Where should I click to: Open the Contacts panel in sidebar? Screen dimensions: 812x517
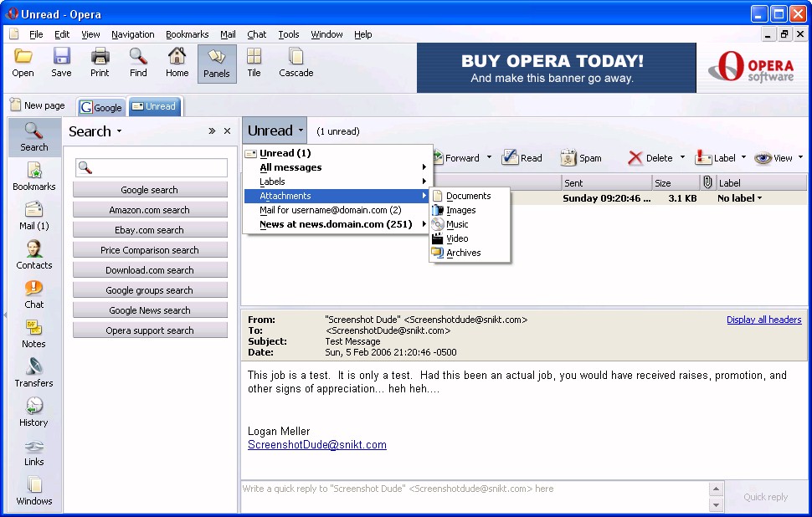pyautogui.click(x=33, y=254)
